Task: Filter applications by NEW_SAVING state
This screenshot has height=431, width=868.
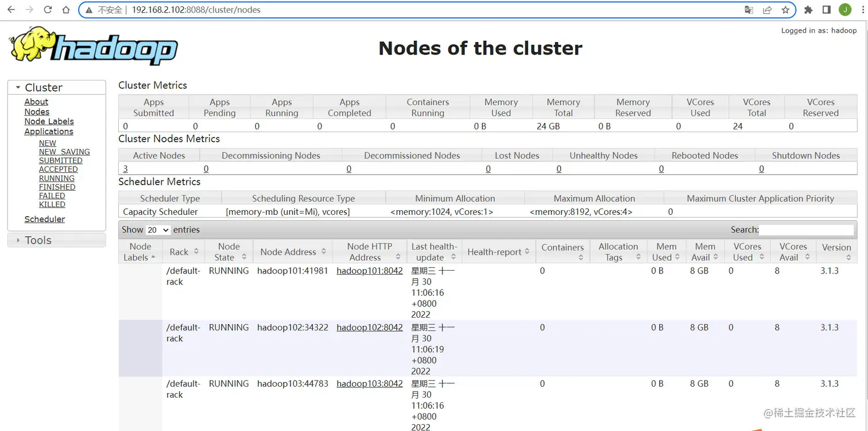Action: tap(64, 152)
